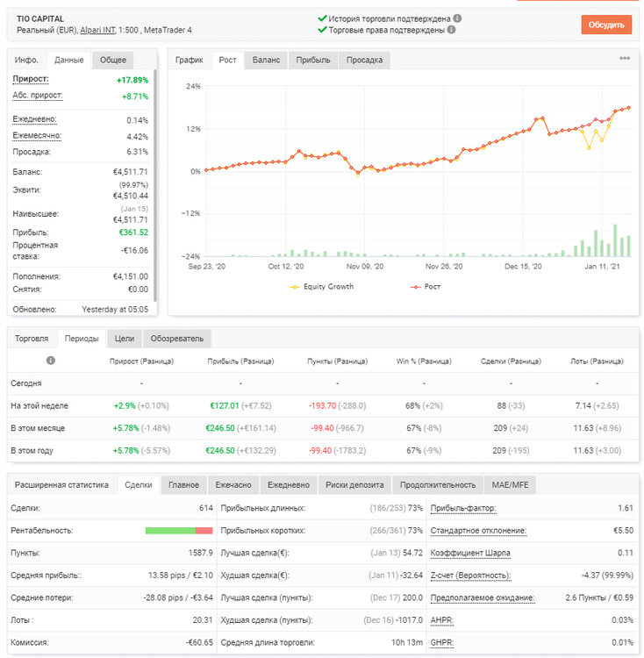Image resolution: width=644 pixels, height=658 pixels.
Task: Click the На этой неделе row label
Action: tap(39, 406)
